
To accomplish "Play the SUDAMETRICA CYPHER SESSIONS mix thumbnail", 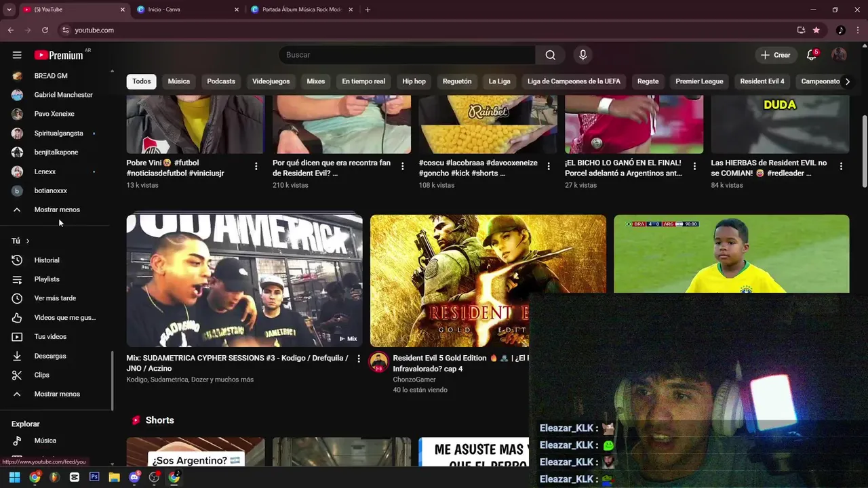I will point(244,281).
